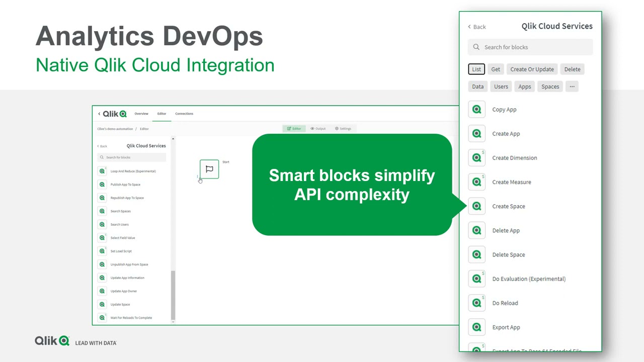Go Back in small editor sidebar
The image size is (644, 362).
pos(102,146)
